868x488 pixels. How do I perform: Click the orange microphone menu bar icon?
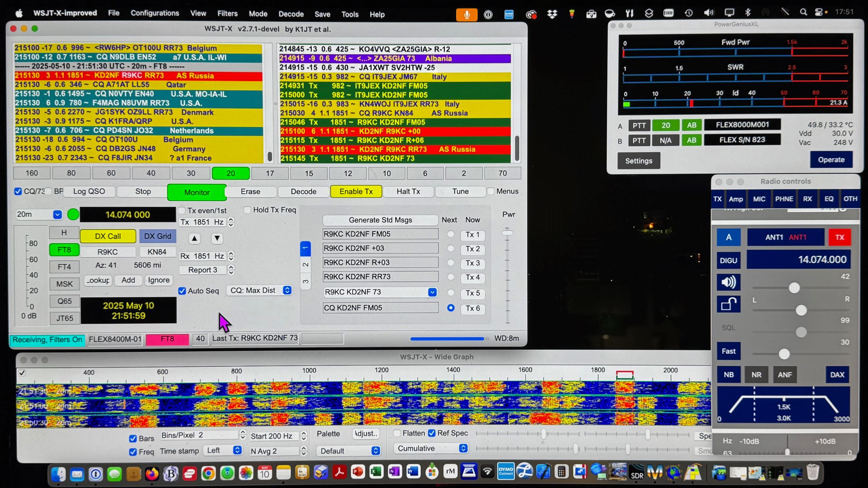pos(467,14)
